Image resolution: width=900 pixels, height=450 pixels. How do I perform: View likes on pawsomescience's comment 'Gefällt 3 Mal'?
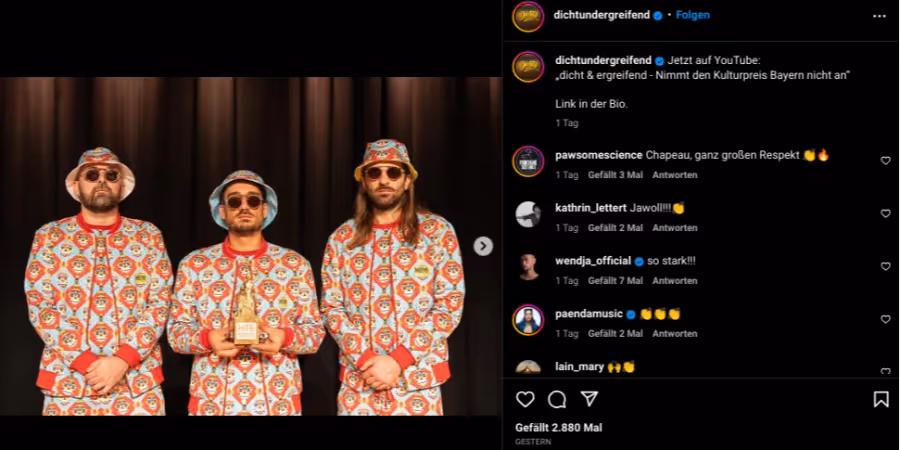click(615, 175)
